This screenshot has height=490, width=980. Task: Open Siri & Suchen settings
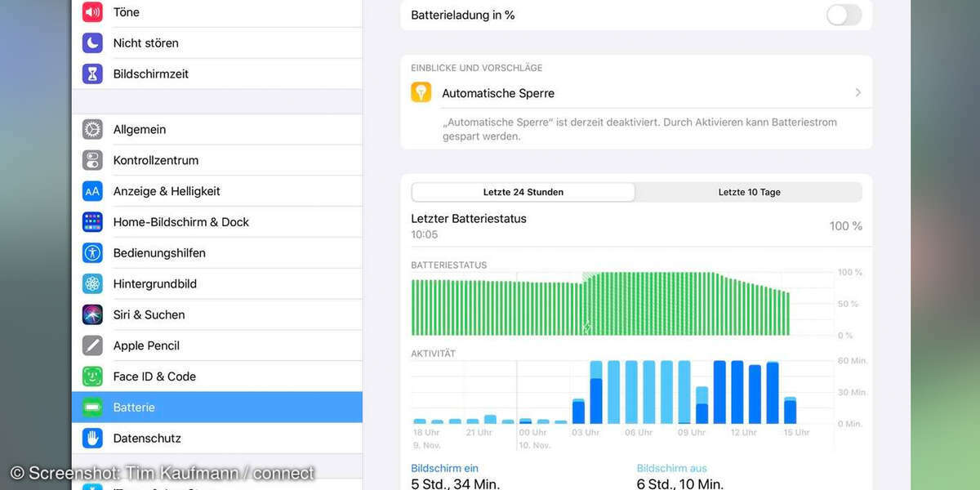pos(217,314)
